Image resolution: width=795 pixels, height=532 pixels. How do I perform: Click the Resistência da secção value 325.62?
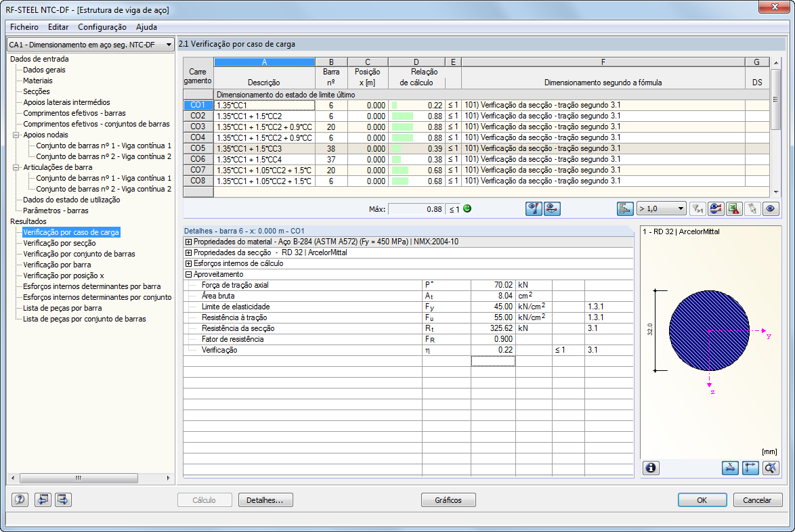(493, 328)
